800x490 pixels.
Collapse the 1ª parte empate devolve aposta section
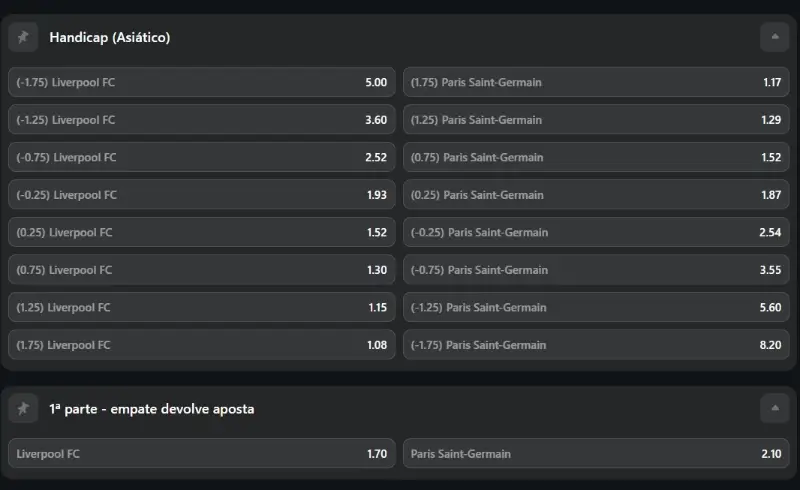[774, 408]
